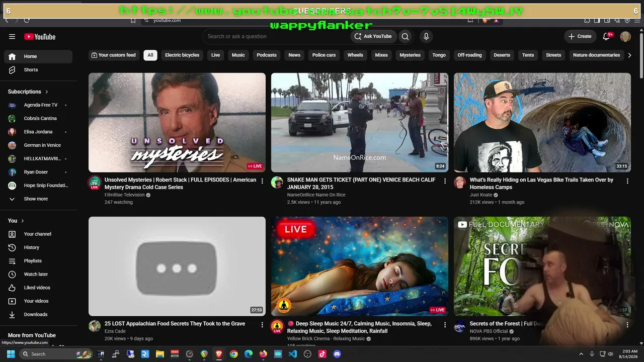Open Visual Studio Code from the taskbar
The width and height of the screenshot is (644, 362).
293,354
